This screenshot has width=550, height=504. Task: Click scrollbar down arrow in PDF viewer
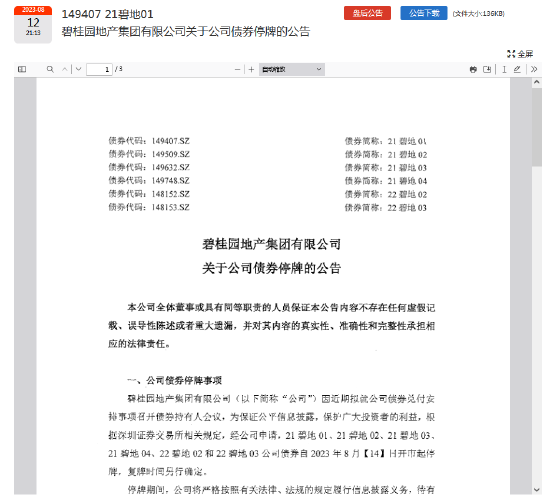coord(537,490)
